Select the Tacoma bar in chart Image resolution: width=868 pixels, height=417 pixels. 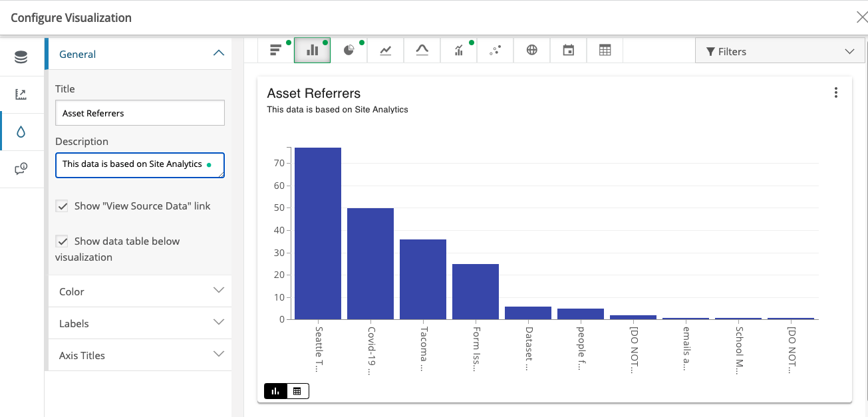coord(423,279)
